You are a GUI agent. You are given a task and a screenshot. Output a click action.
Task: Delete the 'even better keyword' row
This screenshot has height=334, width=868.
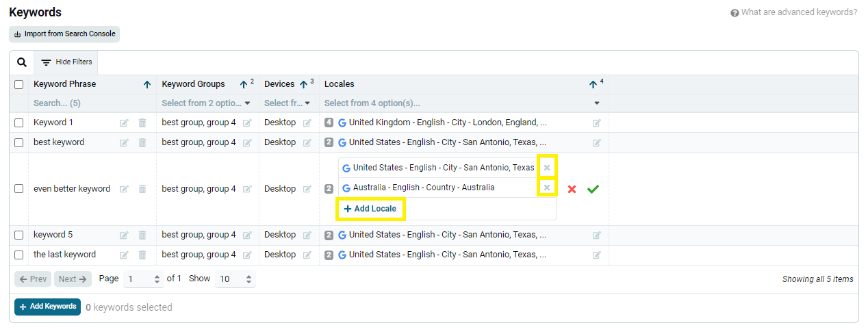coord(142,189)
